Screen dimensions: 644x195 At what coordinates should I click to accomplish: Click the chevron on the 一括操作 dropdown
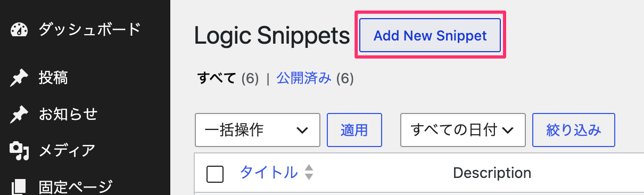point(302,130)
